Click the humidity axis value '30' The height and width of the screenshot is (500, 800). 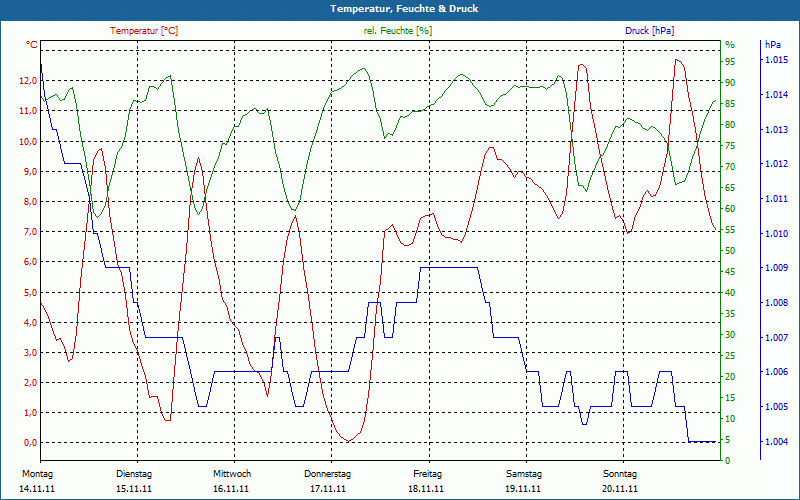tap(730, 335)
